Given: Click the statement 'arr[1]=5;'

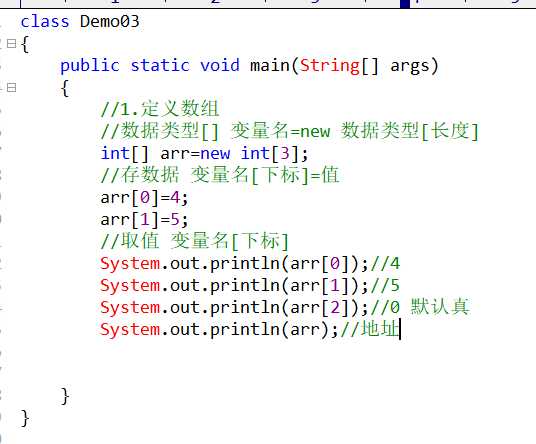Looking at the screenshot, I should point(144,219).
